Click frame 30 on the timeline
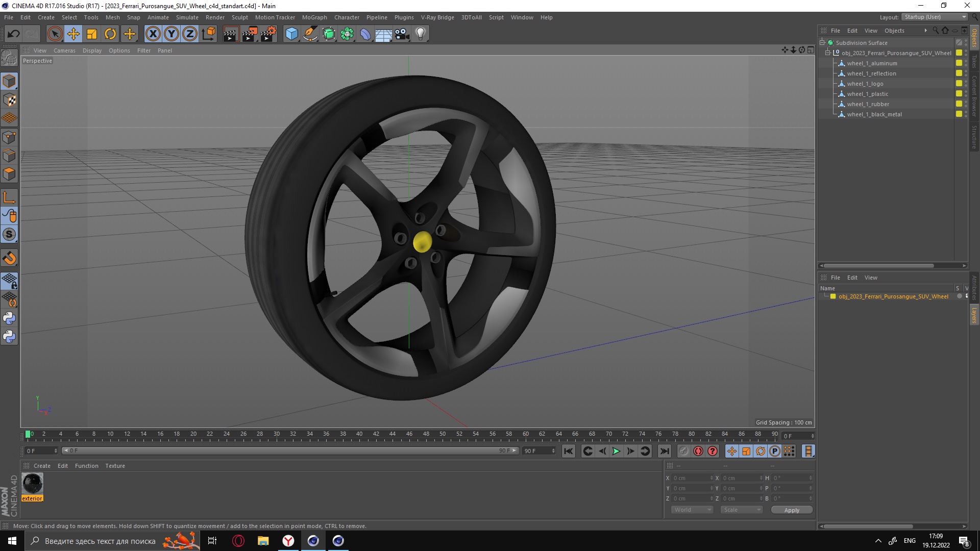980x551 pixels. point(276,435)
